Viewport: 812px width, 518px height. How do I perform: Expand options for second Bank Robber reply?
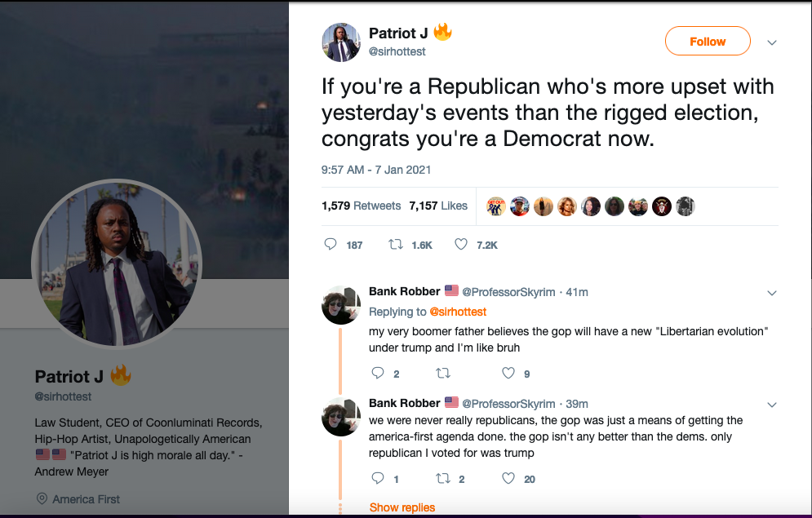(772, 405)
